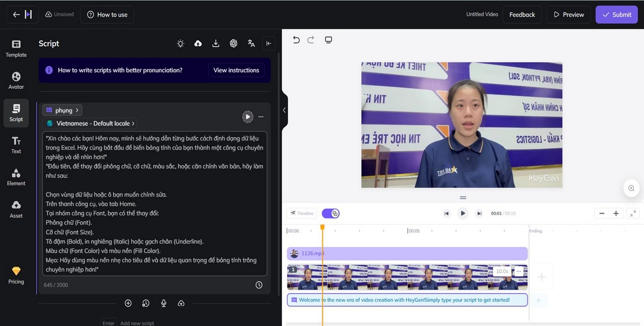Screen dimensions: 644x326
Task: Open the Template panel
Action: tap(16, 48)
